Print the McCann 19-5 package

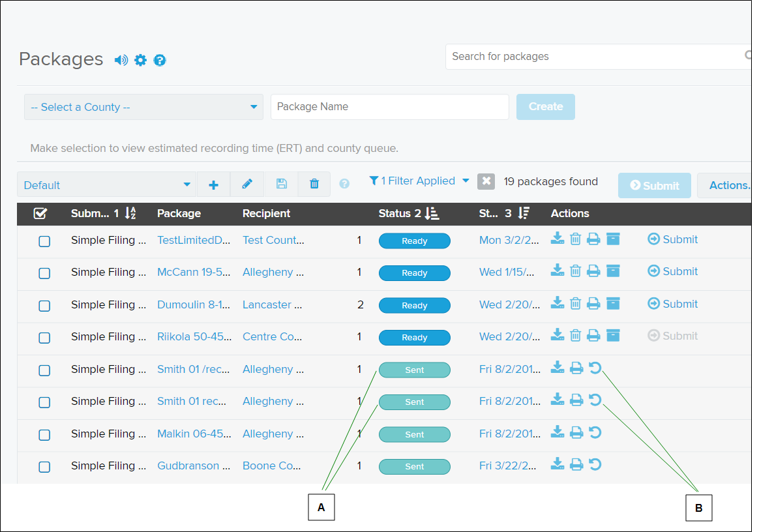click(594, 271)
